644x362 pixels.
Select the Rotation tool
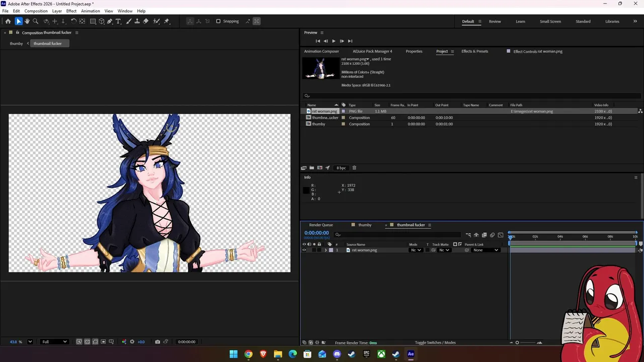coord(73,21)
